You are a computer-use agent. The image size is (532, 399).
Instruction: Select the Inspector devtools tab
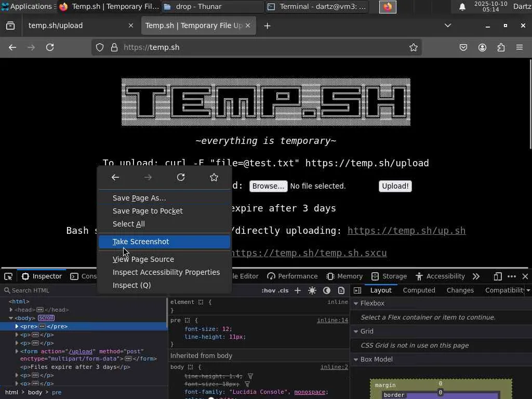click(42, 276)
